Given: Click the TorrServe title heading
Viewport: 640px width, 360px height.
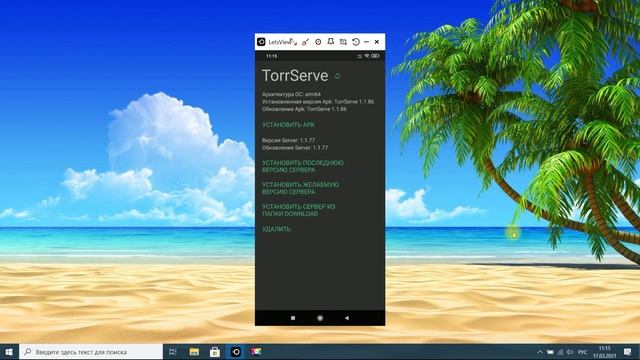Looking at the screenshot, I should (295, 76).
